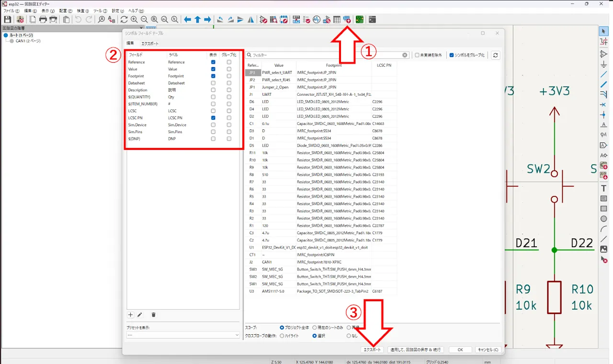Select the CAN1 sheet in hierarchy tree
This screenshot has height=364, width=613.
coord(28,41)
